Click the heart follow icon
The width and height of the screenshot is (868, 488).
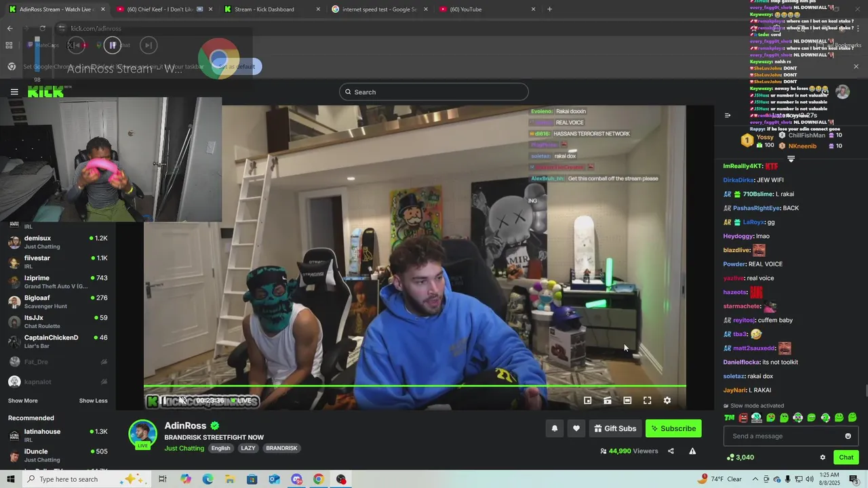coord(576,428)
